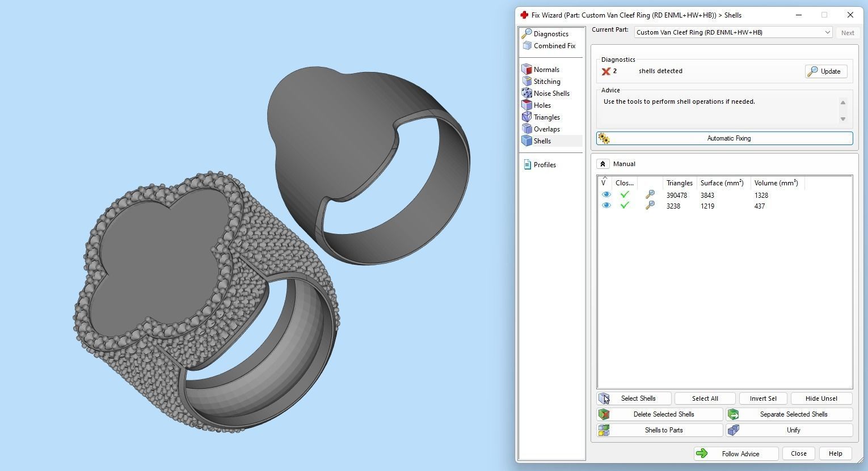Select surface value 3843 cell

(707, 196)
